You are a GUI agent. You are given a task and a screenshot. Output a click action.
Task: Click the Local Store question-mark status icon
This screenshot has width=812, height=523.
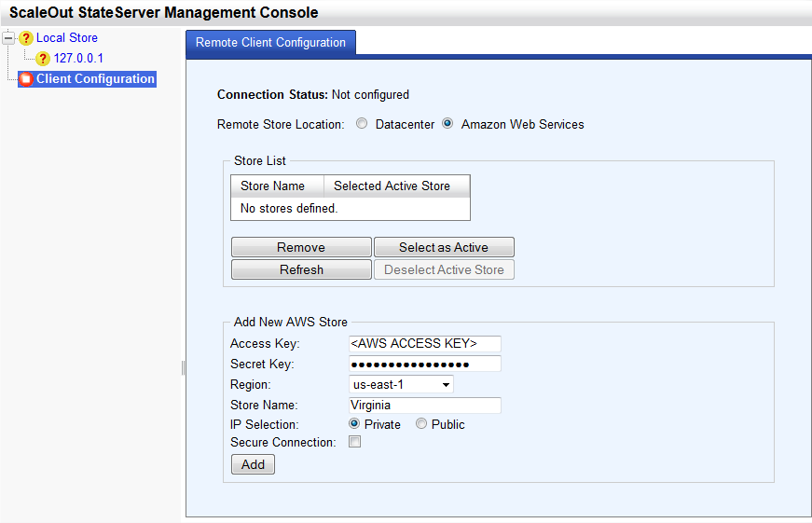[26, 38]
